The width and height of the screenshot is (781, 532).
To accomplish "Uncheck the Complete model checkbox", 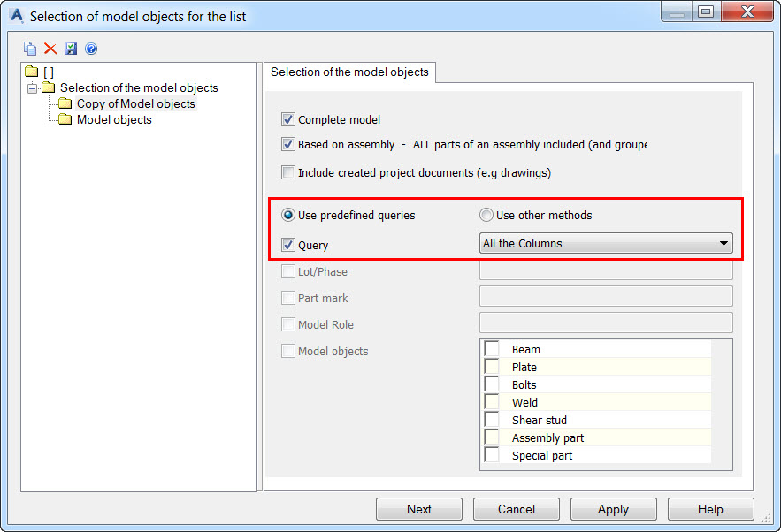I will pyautogui.click(x=288, y=119).
